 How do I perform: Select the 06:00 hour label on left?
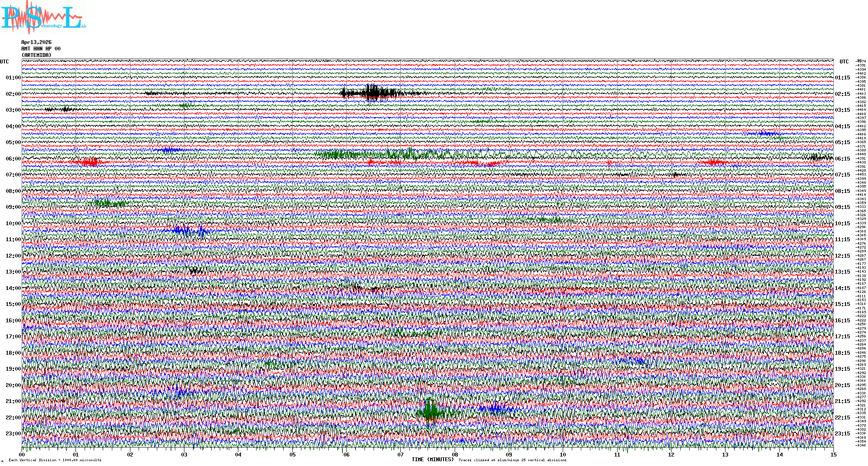pyautogui.click(x=13, y=159)
